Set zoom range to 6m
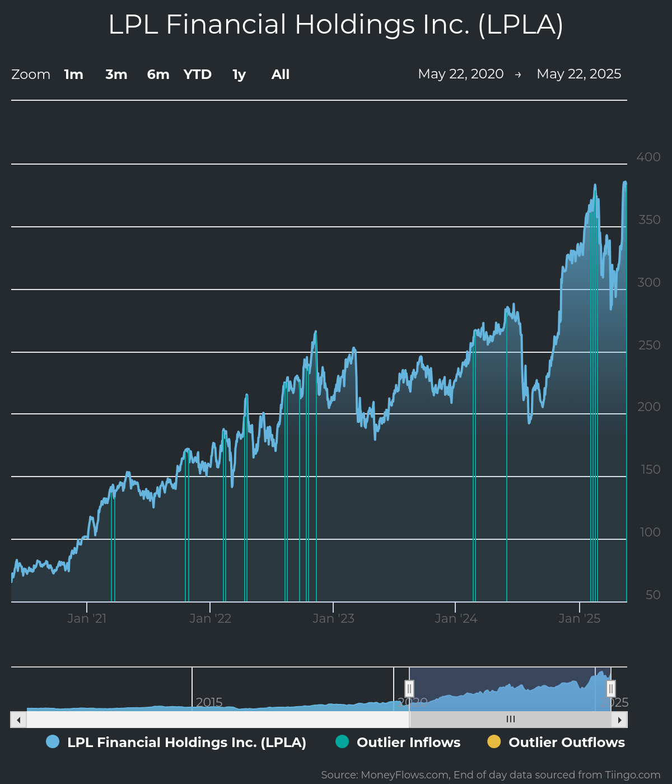Screen dimensions: 672x784 [x=158, y=74]
